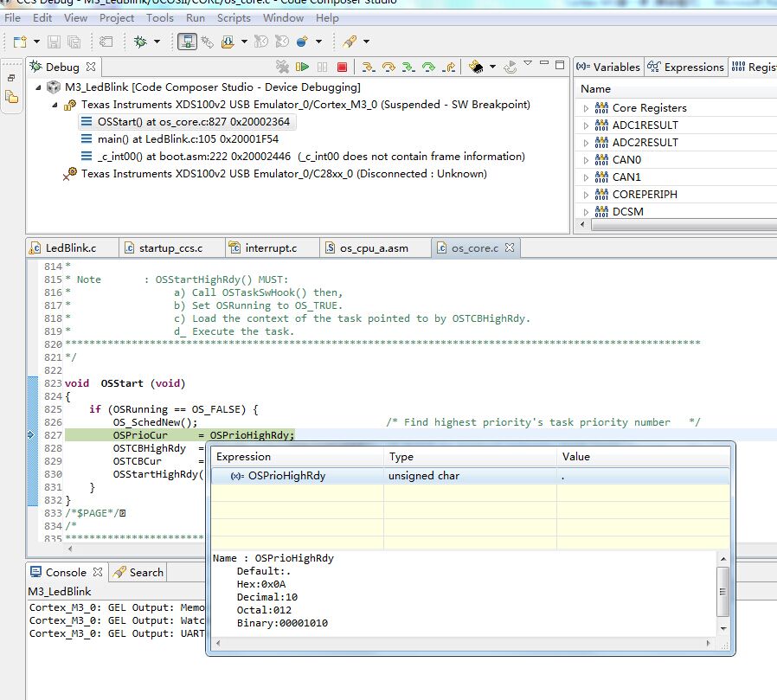Image resolution: width=777 pixels, height=700 pixels.
Task: Expand the Core Registers group
Action: (x=586, y=108)
